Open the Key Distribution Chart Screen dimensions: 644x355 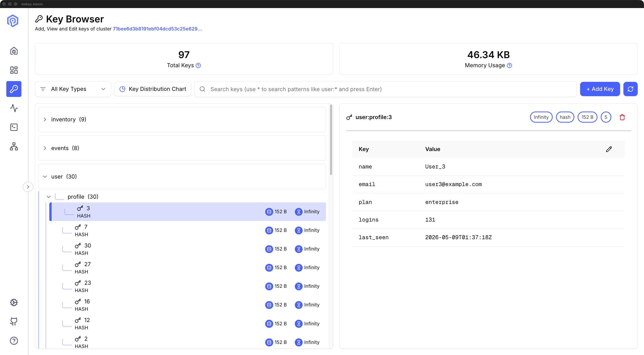pyautogui.click(x=153, y=89)
